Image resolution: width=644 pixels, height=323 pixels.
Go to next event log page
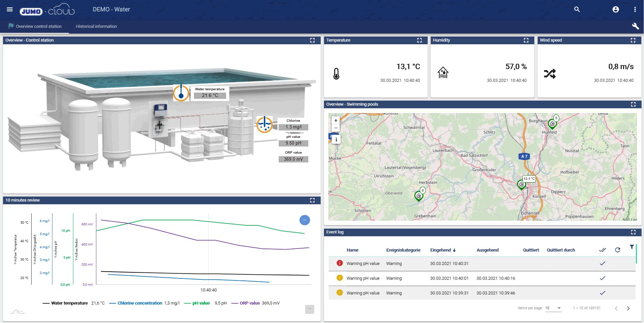[x=628, y=308]
